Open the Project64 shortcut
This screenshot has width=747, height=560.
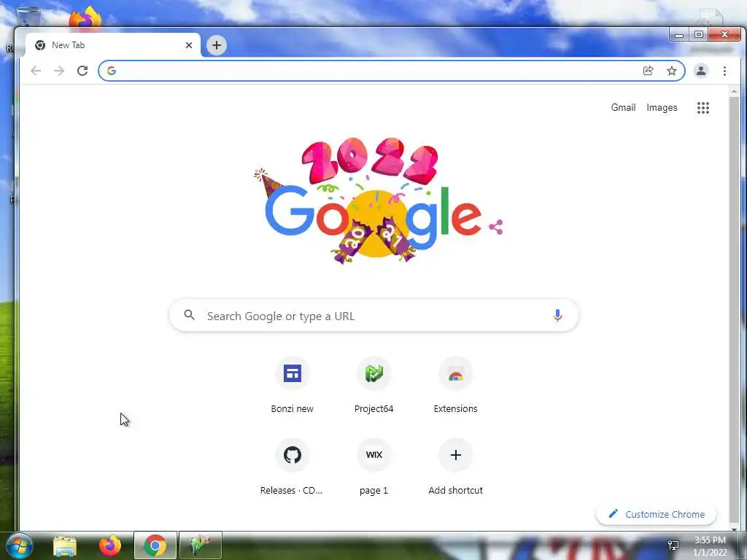[x=374, y=385]
